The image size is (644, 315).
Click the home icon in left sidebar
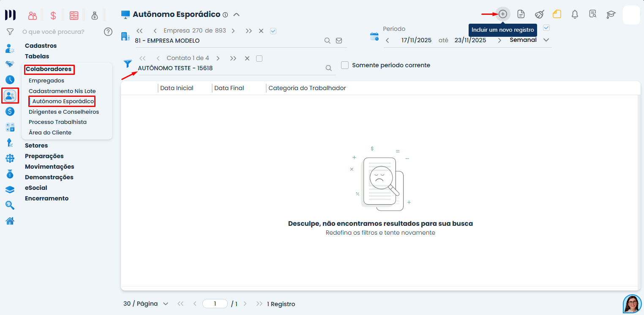click(x=10, y=221)
